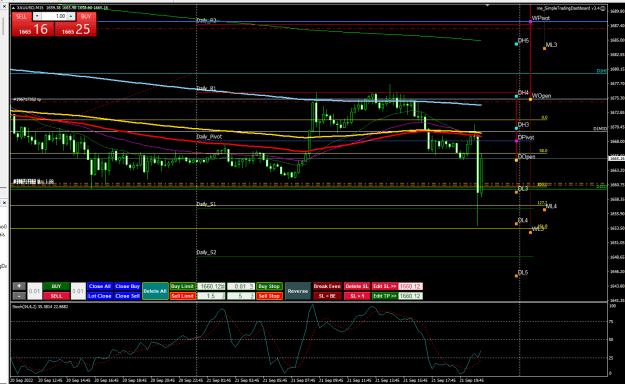This screenshot has width=625, height=384.
Task: Click the dashboard minus lot button
Action: click(19, 296)
